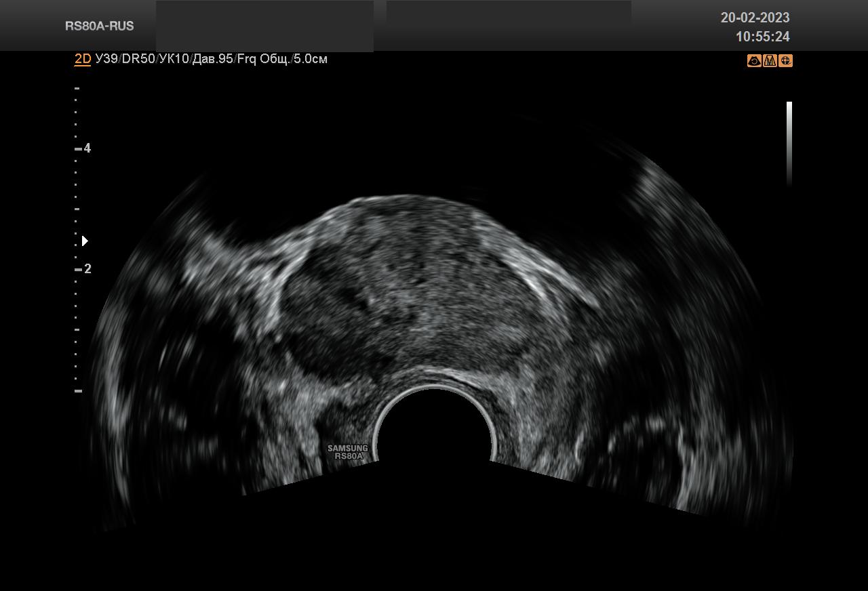Select the orange 2D mode label
Image resolution: width=868 pixels, height=591 pixels.
(x=83, y=59)
